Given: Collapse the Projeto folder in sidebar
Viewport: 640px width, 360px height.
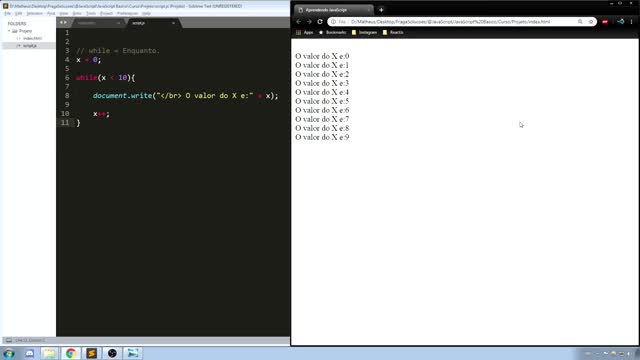Looking at the screenshot, I should click(9, 31).
